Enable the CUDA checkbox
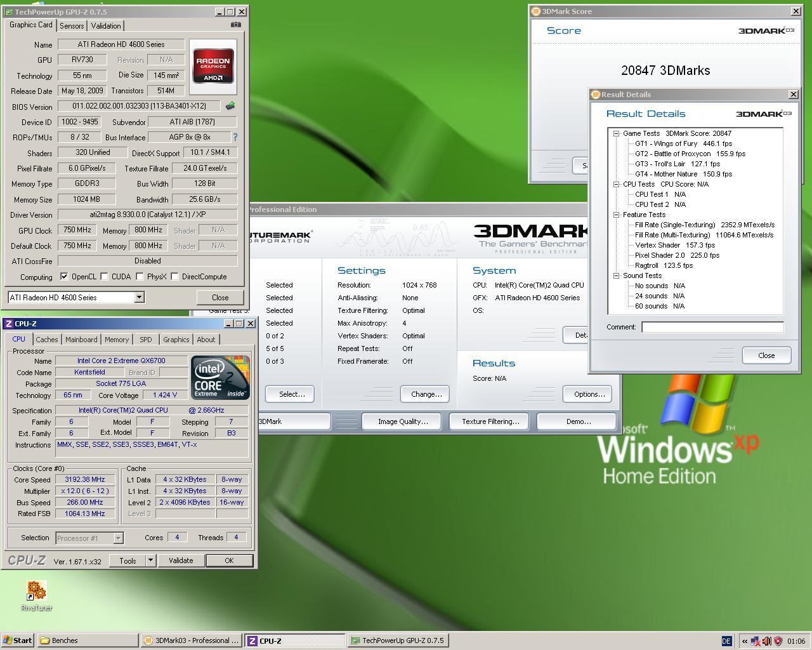This screenshot has height=650, width=812. pyautogui.click(x=104, y=277)
